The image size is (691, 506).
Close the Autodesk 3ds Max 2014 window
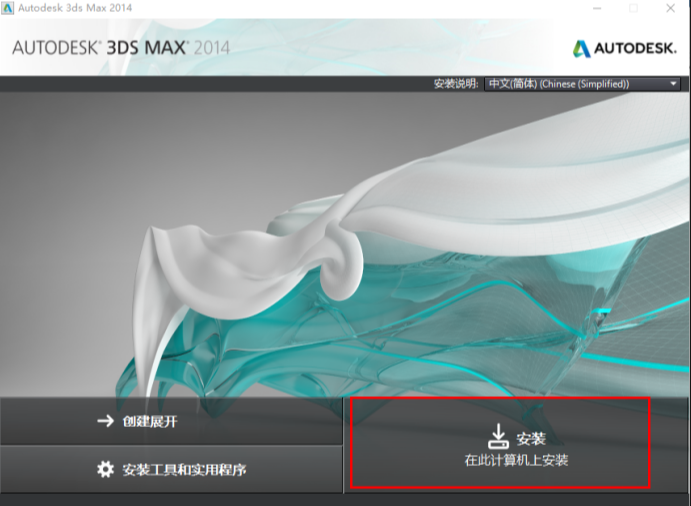670,8
